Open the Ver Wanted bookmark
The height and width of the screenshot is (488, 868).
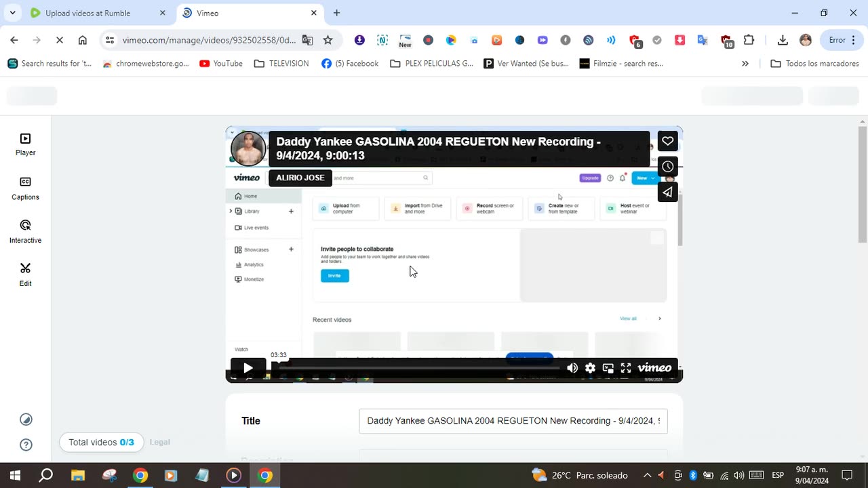tap(526, 64)
